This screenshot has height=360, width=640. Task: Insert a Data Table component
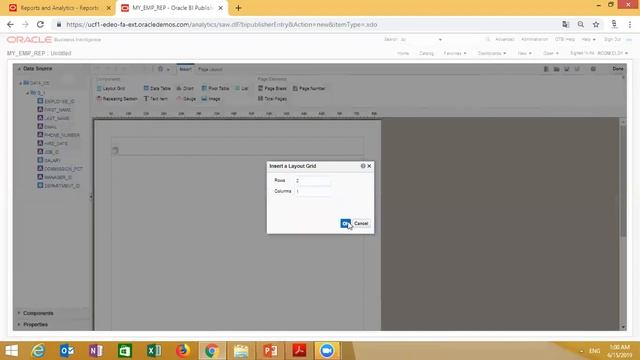157,88
